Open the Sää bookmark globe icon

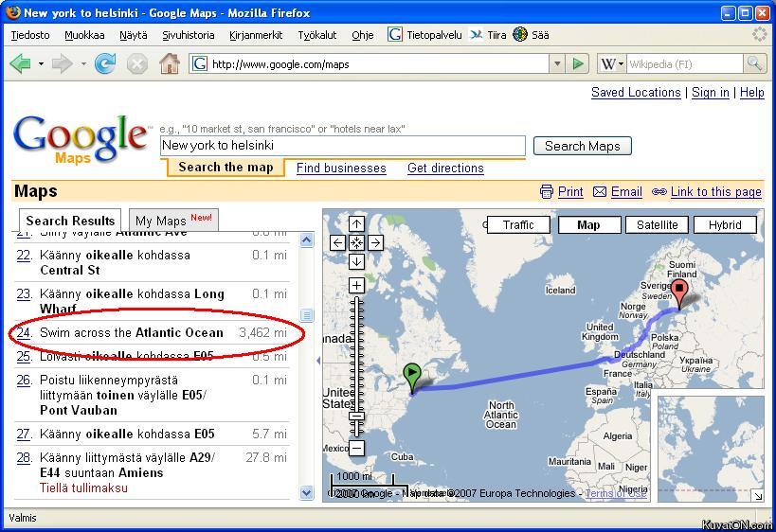point(519,35)
